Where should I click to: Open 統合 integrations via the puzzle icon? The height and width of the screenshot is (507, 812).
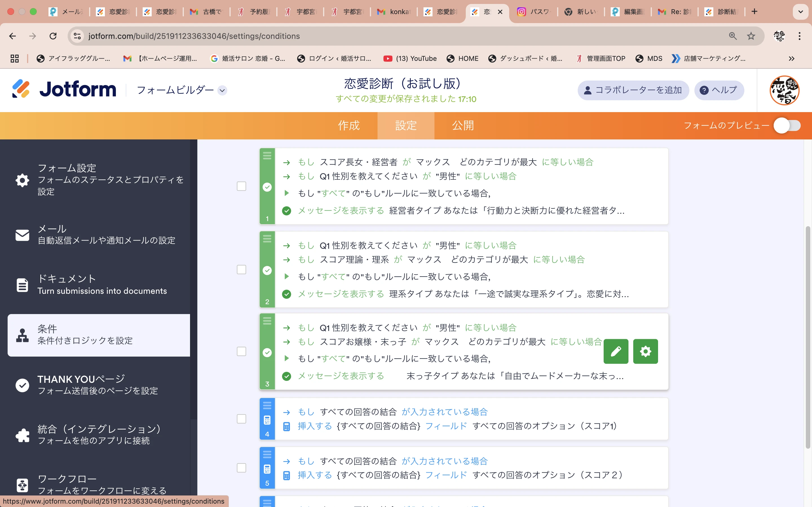22,435
